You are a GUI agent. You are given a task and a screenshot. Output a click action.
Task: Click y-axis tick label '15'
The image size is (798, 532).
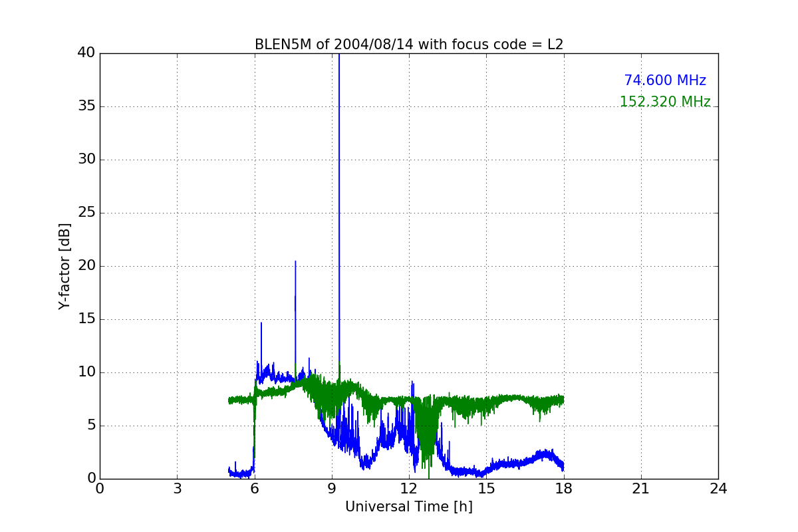[86, 319]
